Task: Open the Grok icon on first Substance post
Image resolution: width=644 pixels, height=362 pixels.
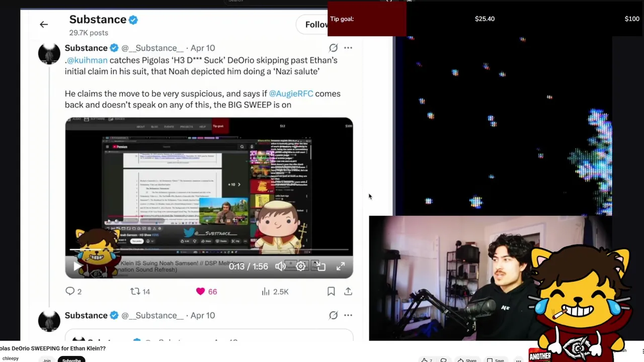Action: point(333,48)
